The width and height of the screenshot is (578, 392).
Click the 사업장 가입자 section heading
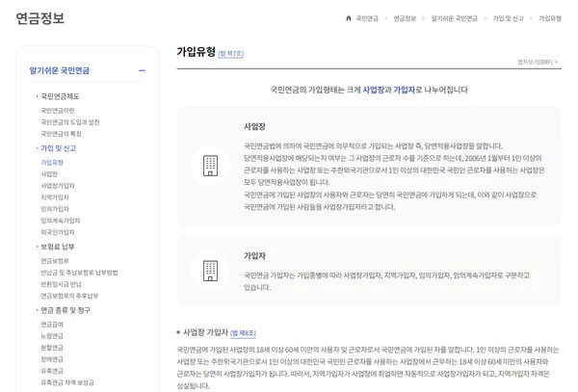(205, 332)
